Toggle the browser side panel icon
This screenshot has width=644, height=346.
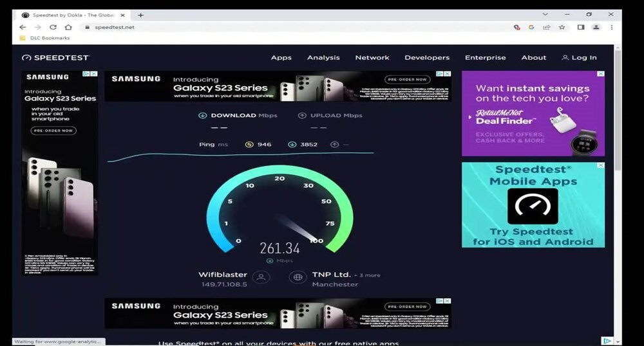(581, 27)
